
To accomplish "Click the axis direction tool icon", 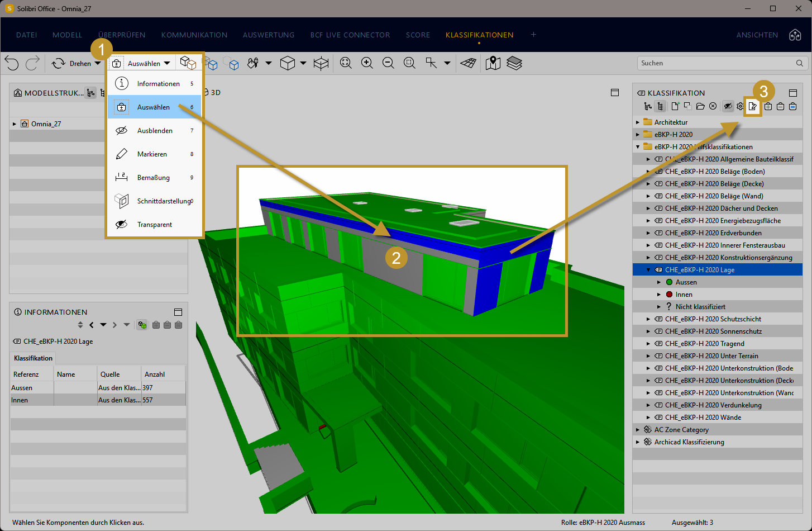I will [431, 63].
